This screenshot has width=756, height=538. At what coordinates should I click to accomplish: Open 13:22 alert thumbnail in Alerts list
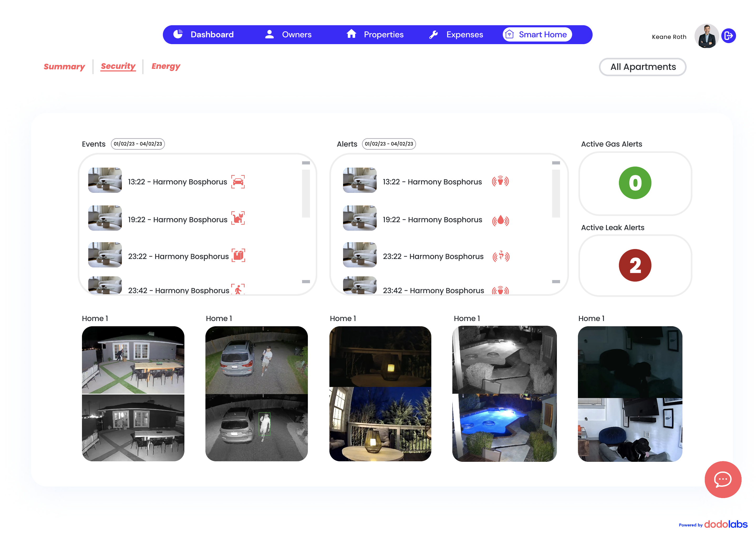click(359, 180)
